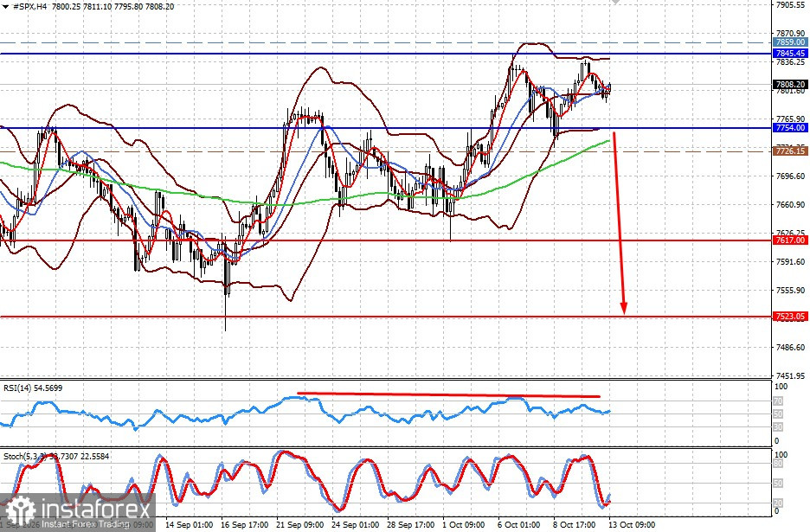
Task: Select the 7617.00 red support price tag
Action: point(790,240)
